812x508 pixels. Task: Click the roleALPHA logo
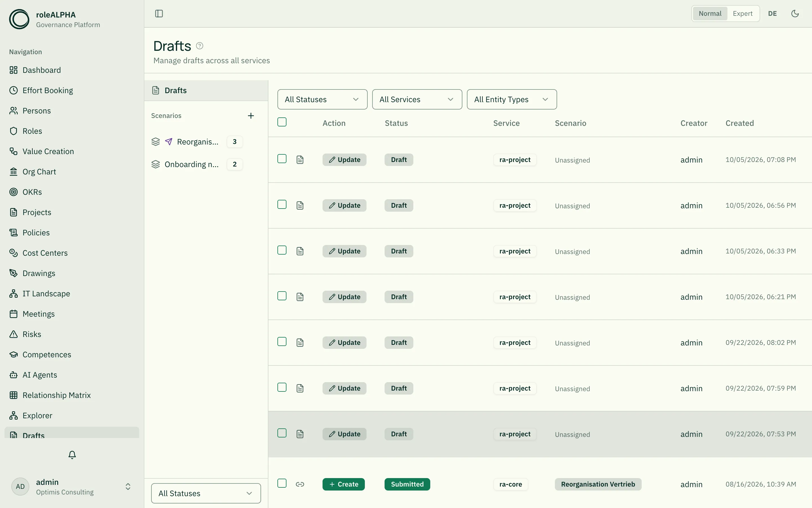coord(19,19)
